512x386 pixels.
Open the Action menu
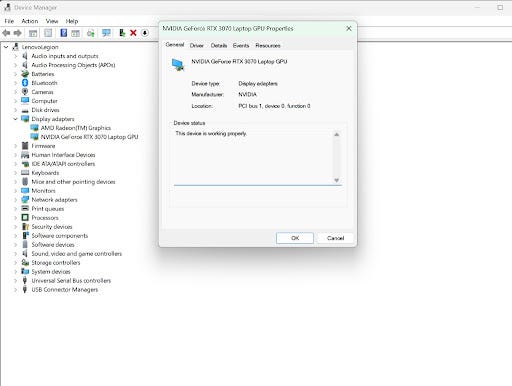click(x=30, y=21)
